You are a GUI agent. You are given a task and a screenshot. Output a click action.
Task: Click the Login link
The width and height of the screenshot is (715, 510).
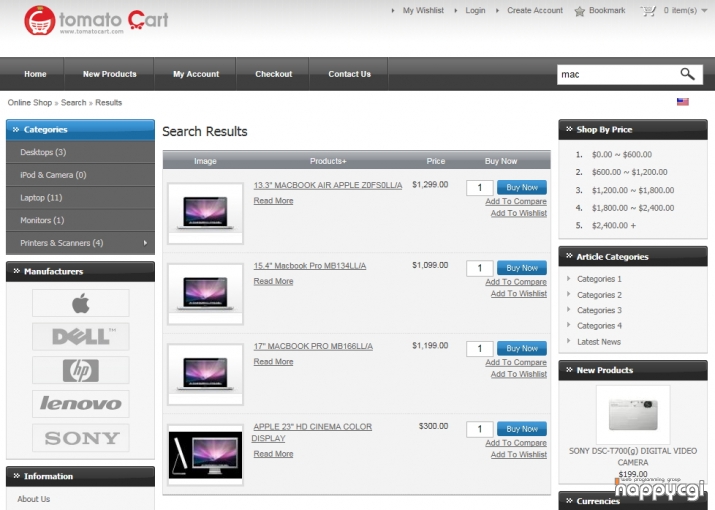click(475, 10)
